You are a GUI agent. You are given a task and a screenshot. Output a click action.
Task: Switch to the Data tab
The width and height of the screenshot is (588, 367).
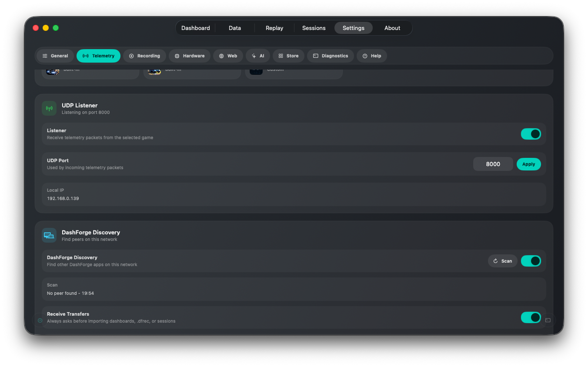pos(235,28)
